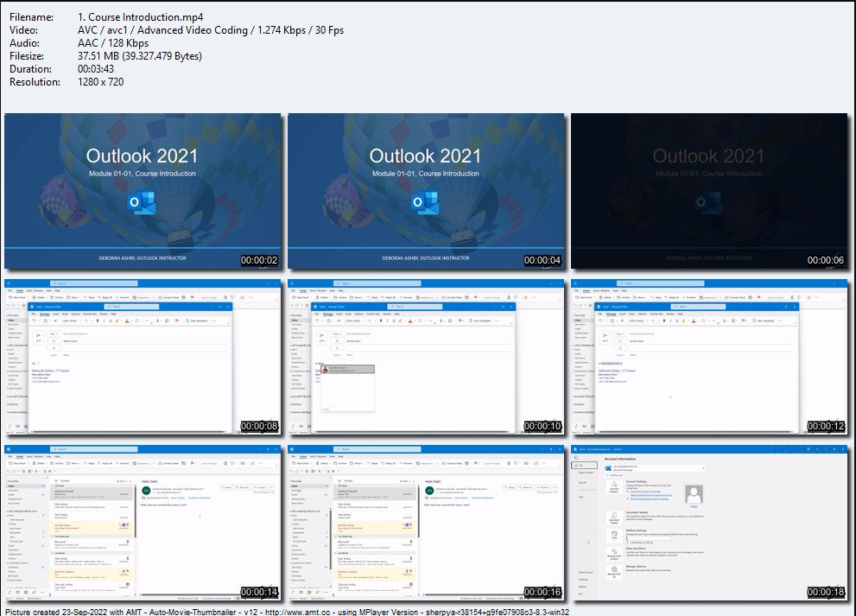Click the 'Outlook 2021' title in the 00:00:04 frame

click(x=425, y=156)
